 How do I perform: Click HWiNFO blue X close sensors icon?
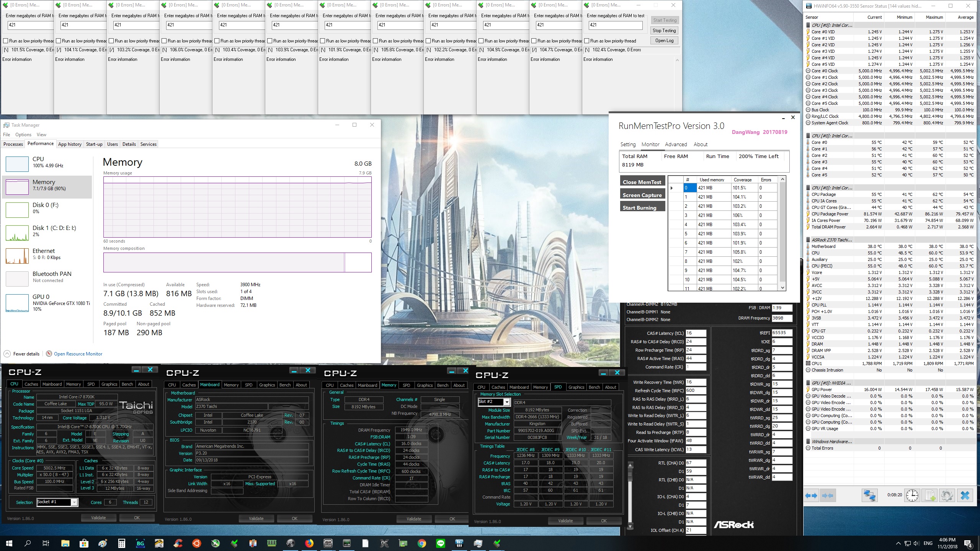[x=965, y=496]
